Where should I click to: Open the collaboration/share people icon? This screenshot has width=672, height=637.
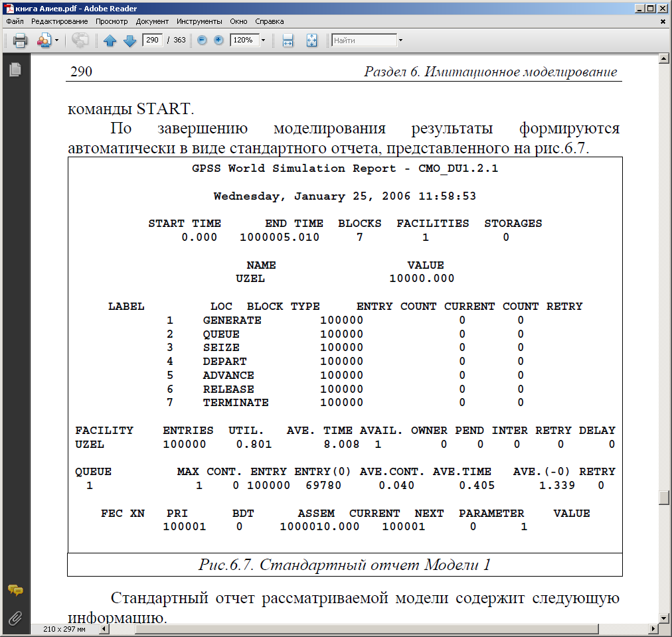tap(44, 40)
